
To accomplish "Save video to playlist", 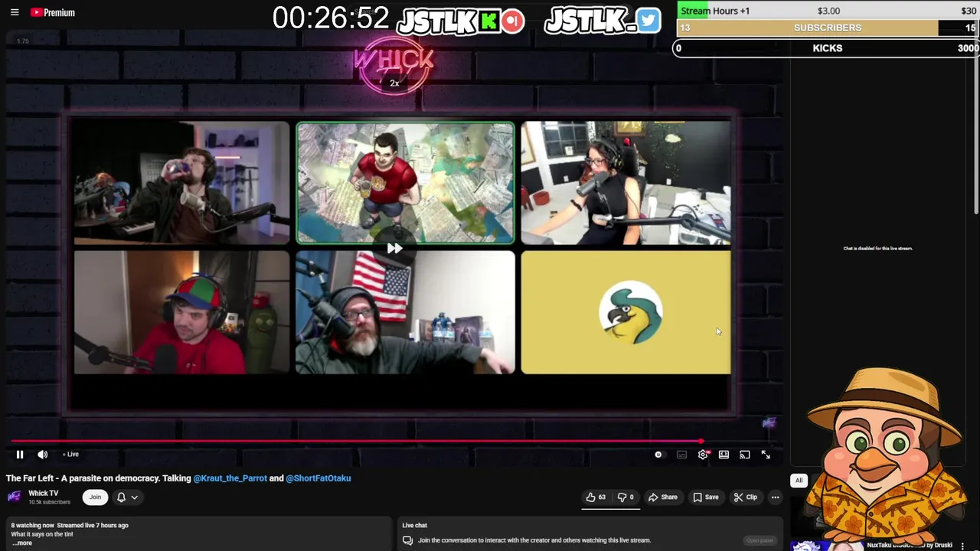I will tap(706, 497).
